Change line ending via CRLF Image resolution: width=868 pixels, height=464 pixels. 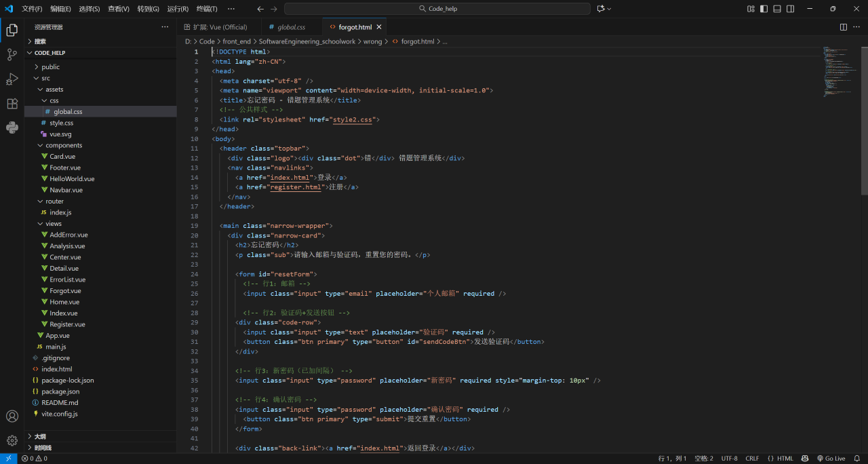tap(752, 459)
